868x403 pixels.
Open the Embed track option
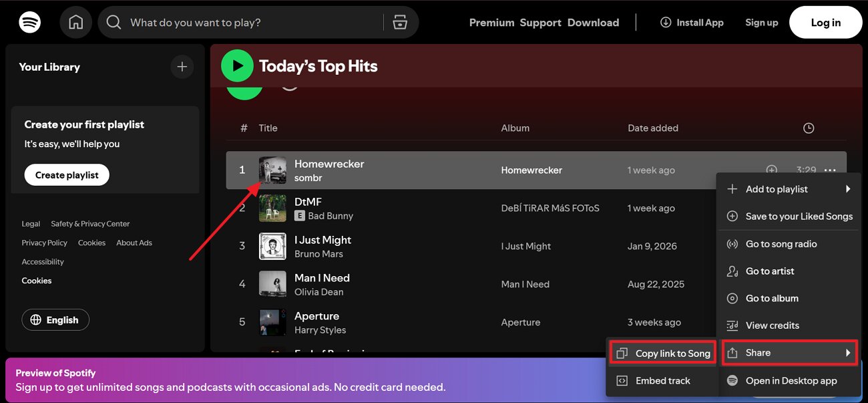point(663,380)
